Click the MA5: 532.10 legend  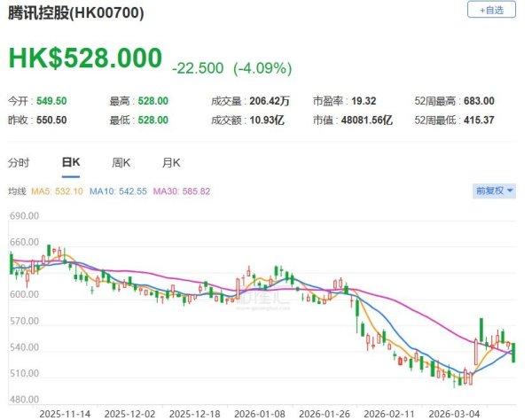click(x=57, y=191)
